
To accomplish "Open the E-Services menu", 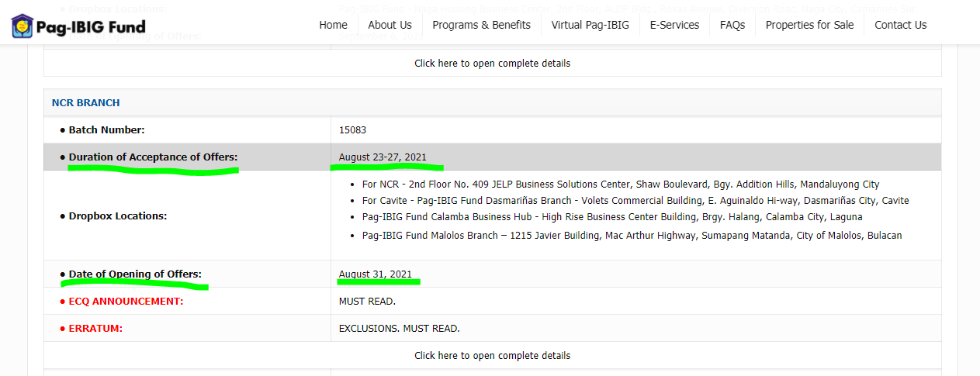I will point(674,25).
